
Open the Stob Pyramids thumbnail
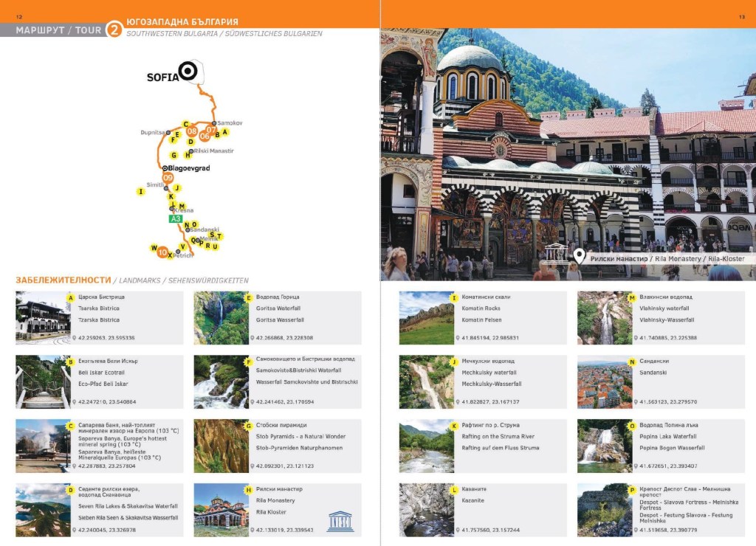tap(221, 446)
